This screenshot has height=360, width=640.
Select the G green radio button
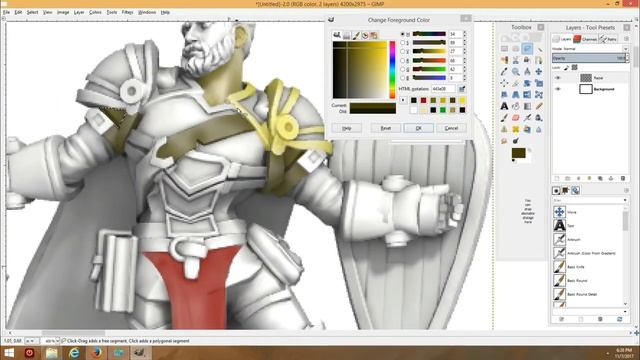(x=403, y=69)
